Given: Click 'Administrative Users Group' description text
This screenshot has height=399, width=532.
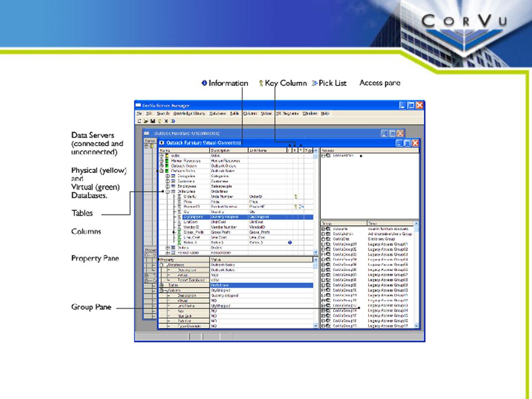Looking at the screenshot, I should pos(390,234).
